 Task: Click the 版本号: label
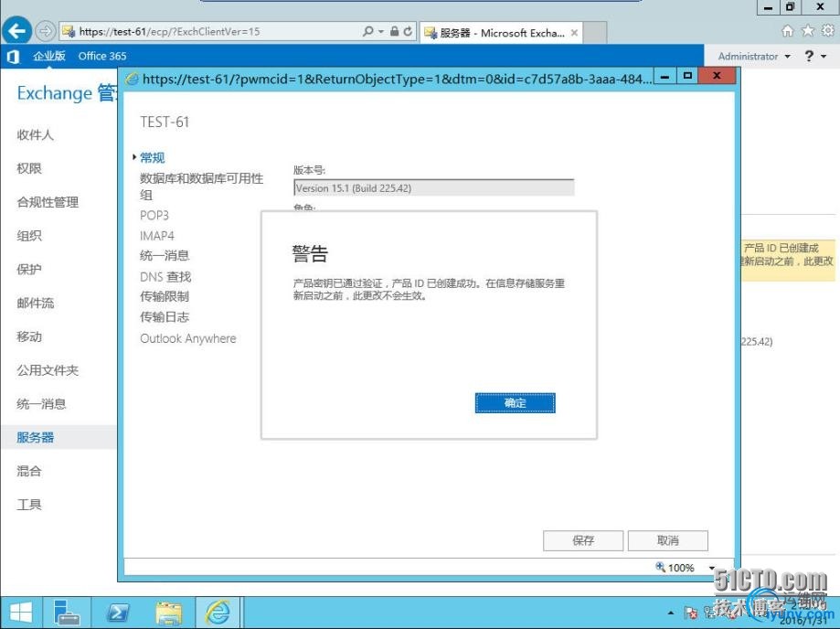coord(310,170)
